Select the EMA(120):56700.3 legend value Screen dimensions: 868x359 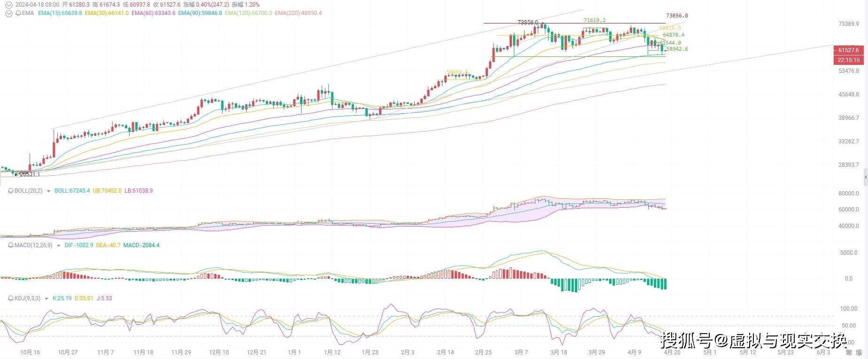(248, 13)
